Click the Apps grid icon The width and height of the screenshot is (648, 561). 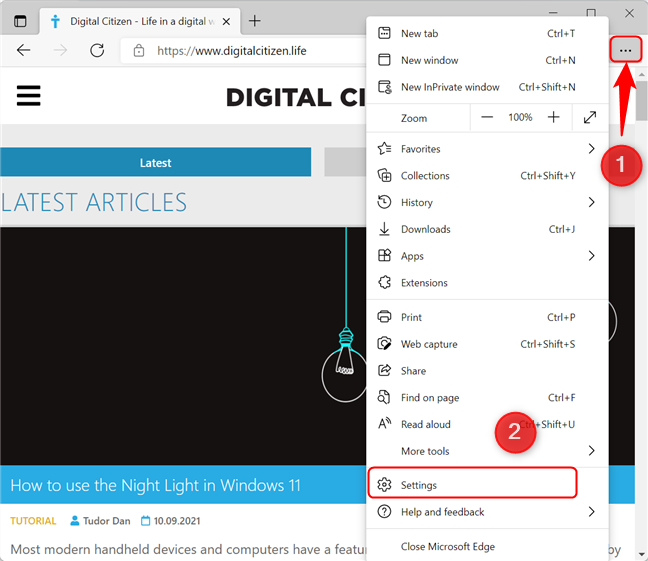click(384, 255)
